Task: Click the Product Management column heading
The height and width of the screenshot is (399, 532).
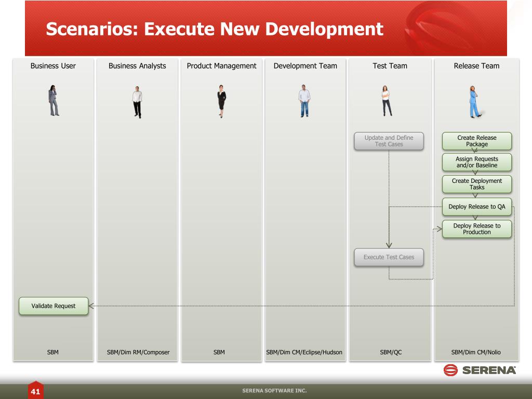Action: point(221,66)
